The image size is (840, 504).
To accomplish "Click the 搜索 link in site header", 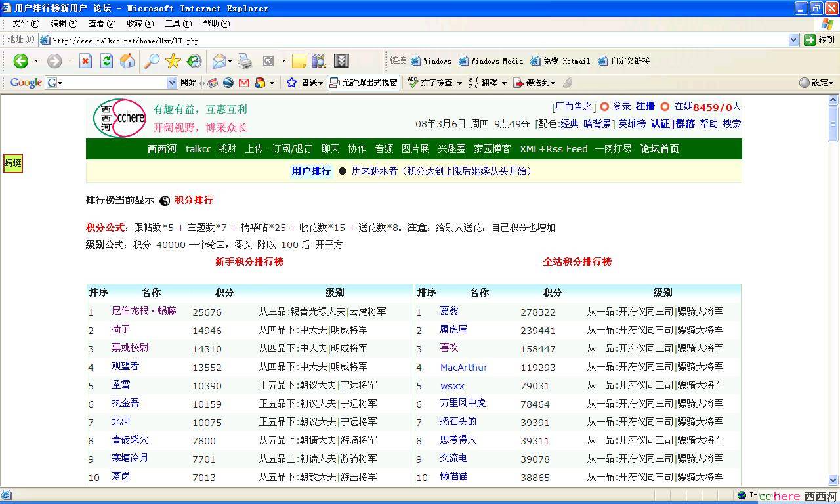I will (732, 123).
